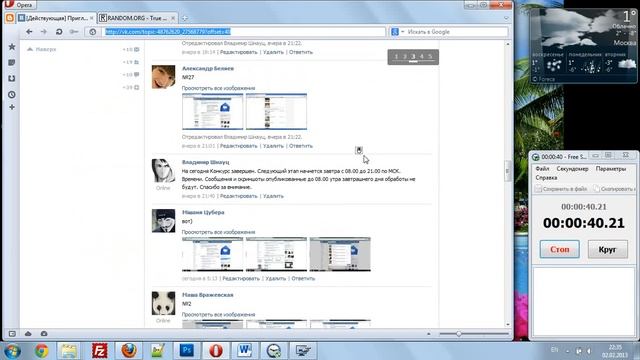This screenshot has height=360, width=640.
Task: Open the Секундомер menu
Action: coord(572,169)
